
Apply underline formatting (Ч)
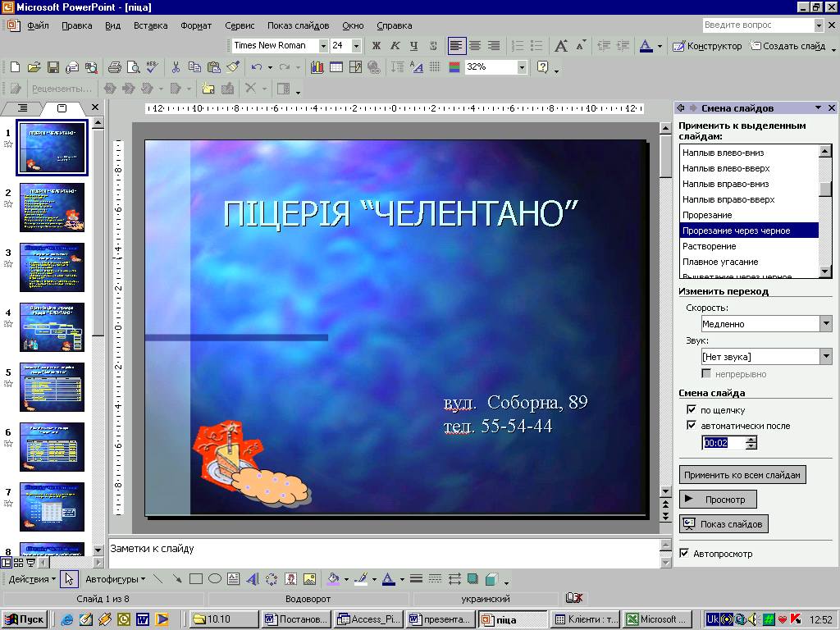(x=413, y=46)
